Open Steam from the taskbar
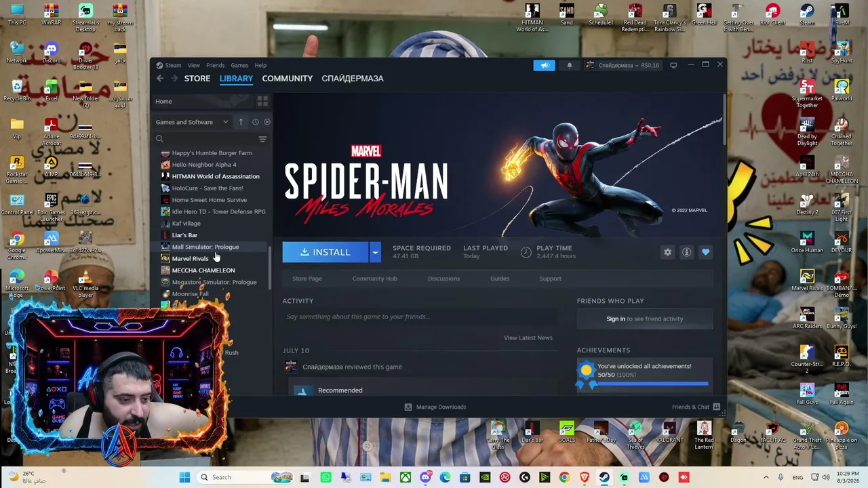 coord(604,477)
